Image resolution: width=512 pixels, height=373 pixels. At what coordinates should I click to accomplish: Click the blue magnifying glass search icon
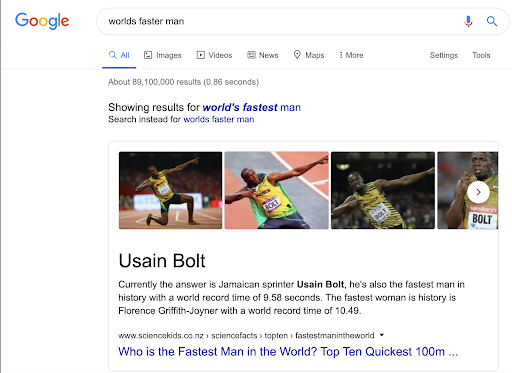pos(492,21)
